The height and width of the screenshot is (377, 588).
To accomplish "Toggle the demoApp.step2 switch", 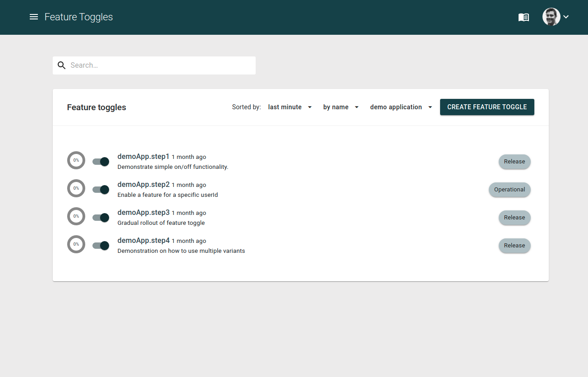I will coord(101,190).
